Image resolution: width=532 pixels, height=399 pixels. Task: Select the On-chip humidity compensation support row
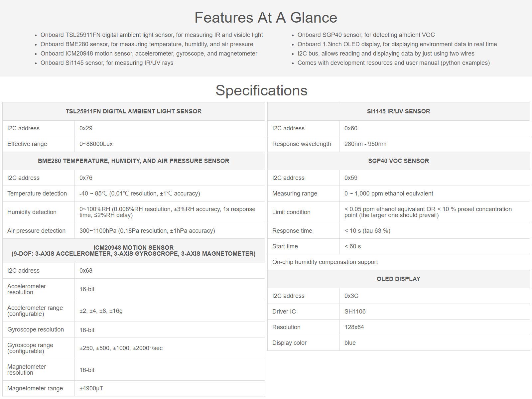click(x=398, y=262)
